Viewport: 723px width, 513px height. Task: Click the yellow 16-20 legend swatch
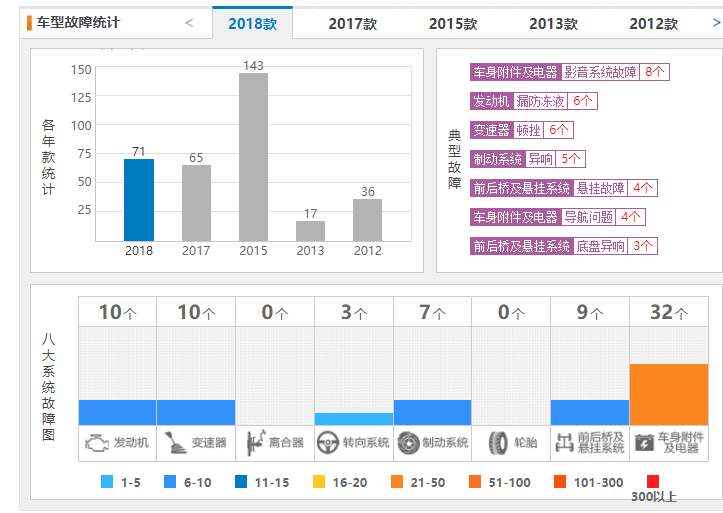point(319,482)
